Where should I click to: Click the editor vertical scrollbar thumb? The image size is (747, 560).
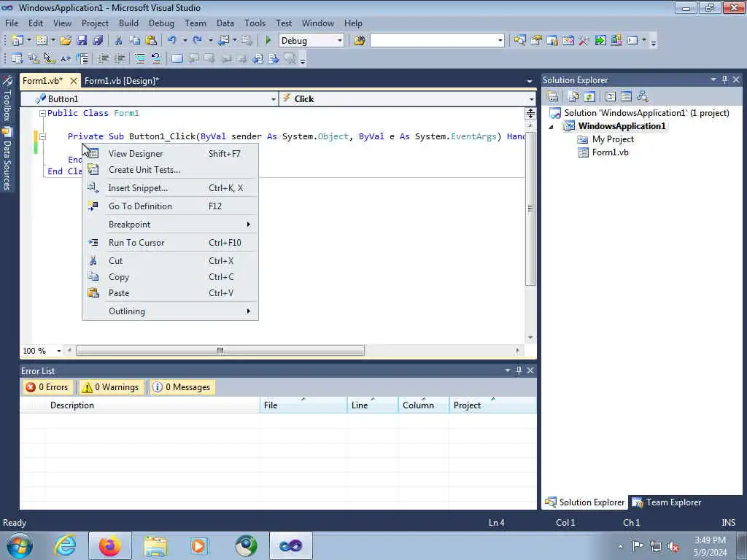530,209
